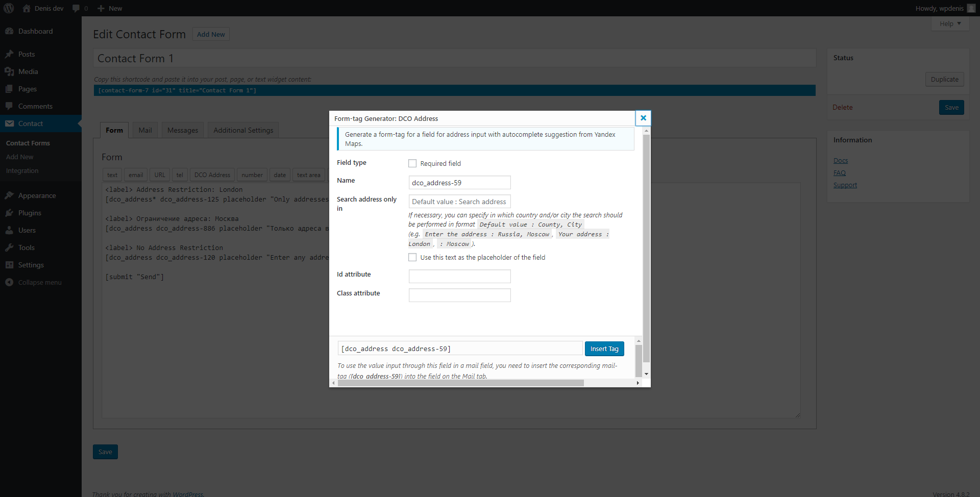Click the dialog horizontal scrollbar
980x497 pixels.
[x=460, y=383]
